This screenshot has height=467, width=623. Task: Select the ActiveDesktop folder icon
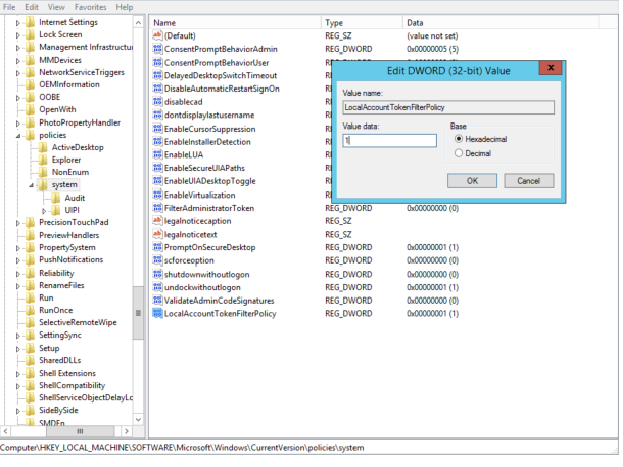point(43,147)
